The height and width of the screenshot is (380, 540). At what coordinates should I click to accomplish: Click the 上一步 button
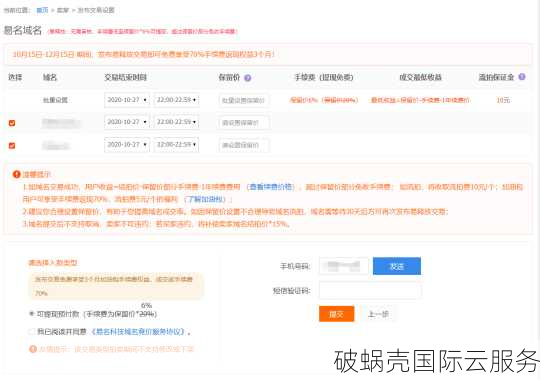[x=378, y=314]
